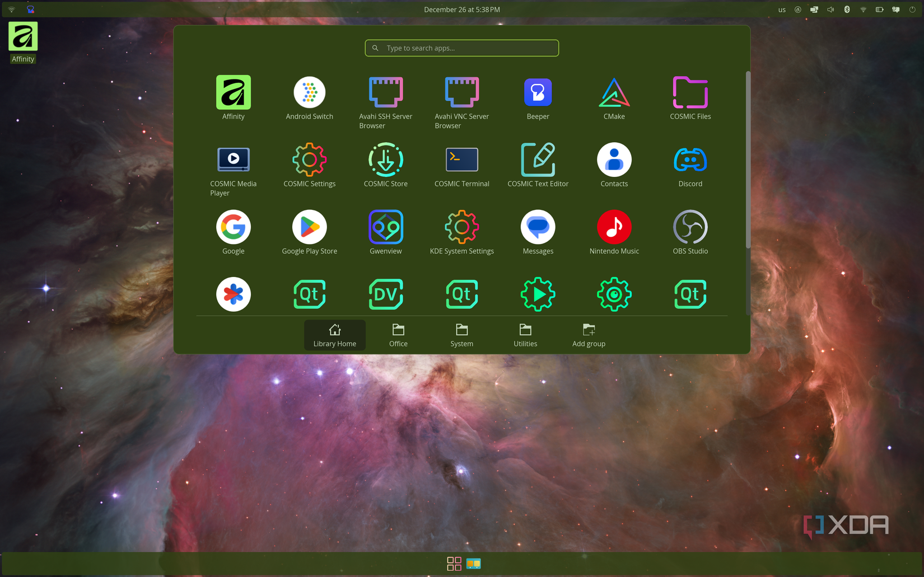The width and height of the screenshot is (924, 577).
Task: Open the Affinity desktop shortcut
Action: click(23, 43)
